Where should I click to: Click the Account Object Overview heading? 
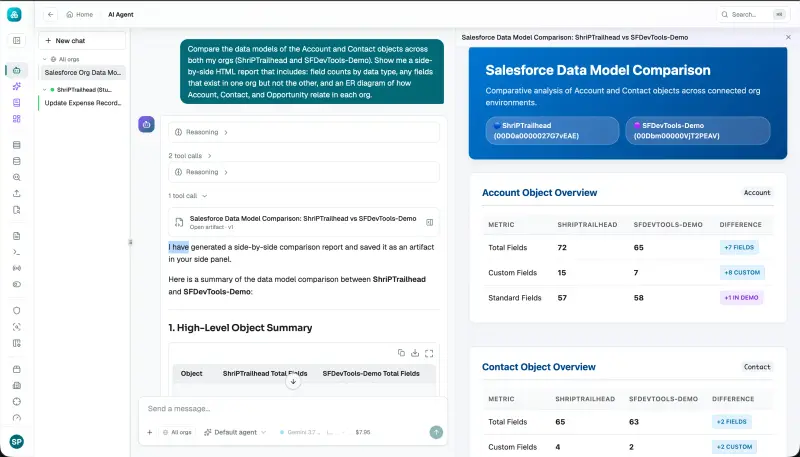[539, 193]
